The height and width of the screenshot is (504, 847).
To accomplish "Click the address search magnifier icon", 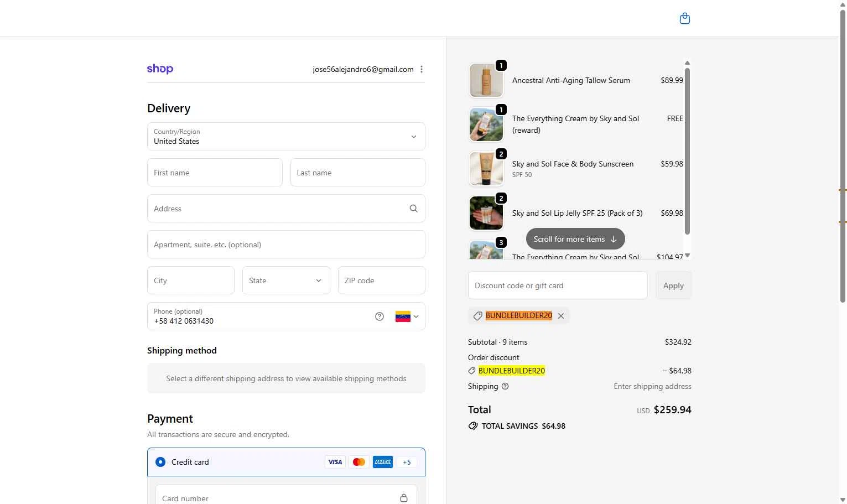I will coord(413,209).
